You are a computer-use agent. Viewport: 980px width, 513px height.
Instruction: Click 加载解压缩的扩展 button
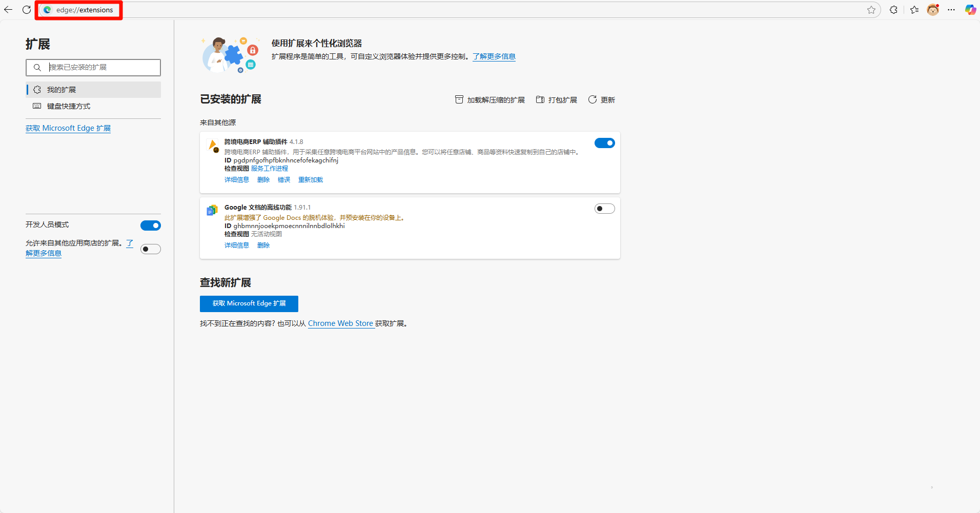coord(490,100)
